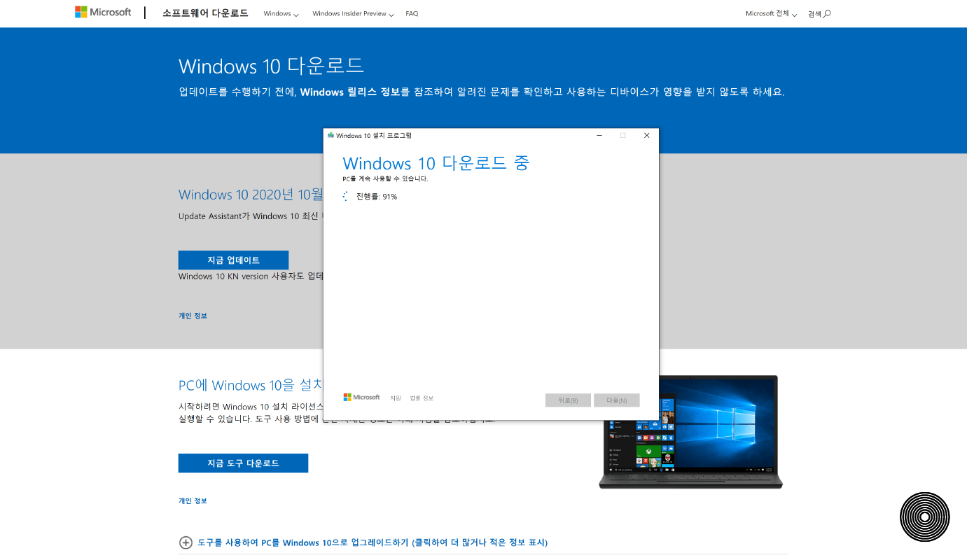
Task: Open the Windows 릴리스 정보 link
Action: coord(350,92)
